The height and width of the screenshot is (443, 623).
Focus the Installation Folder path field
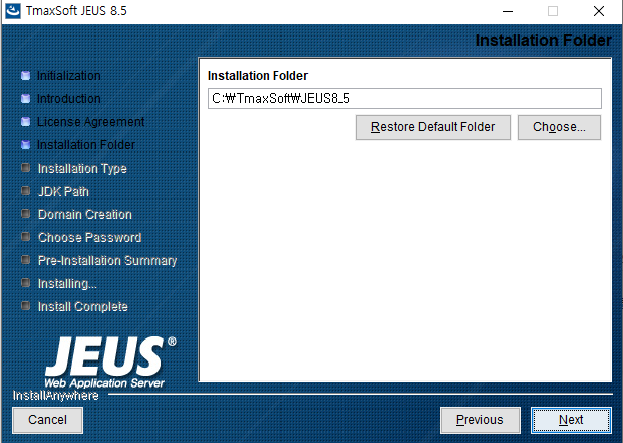point(404,98)
